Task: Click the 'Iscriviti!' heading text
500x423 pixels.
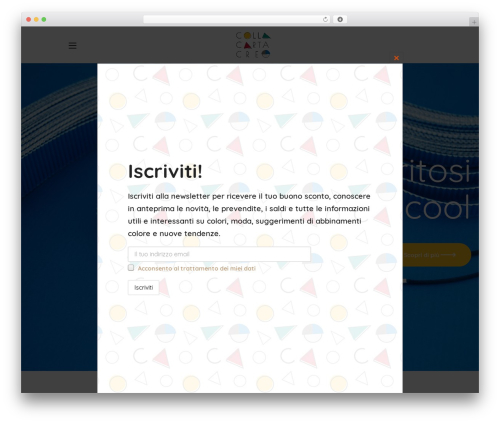Action: (165, 172)
